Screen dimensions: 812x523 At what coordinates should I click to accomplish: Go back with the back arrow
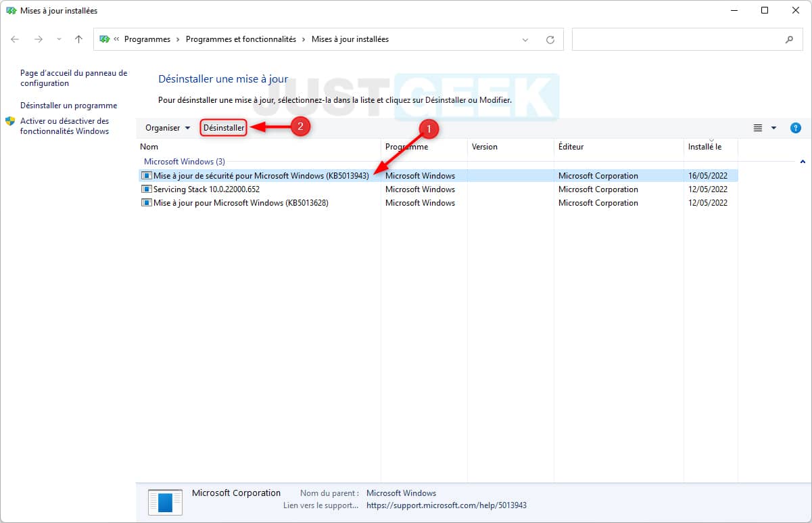(16, 39)
